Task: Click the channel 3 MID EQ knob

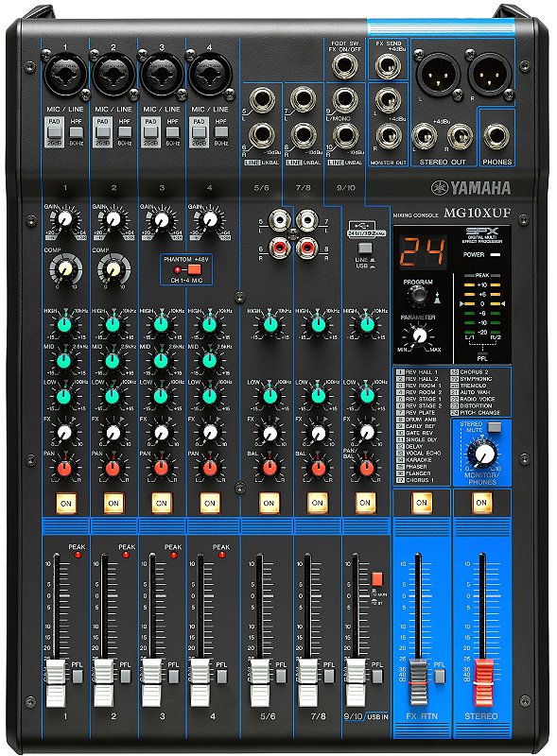Action: (x=161, y=360)
